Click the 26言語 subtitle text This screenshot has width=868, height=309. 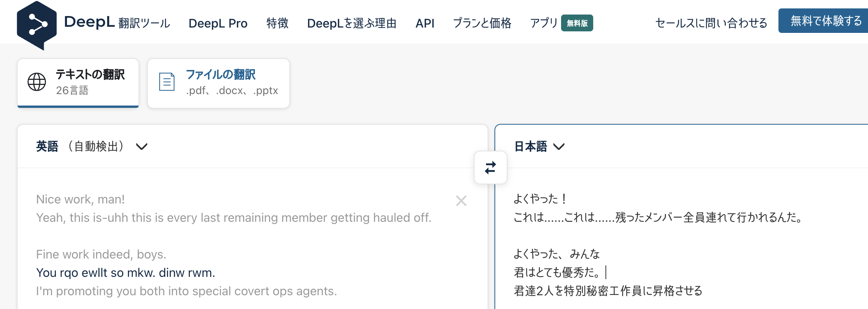point(72,91)
